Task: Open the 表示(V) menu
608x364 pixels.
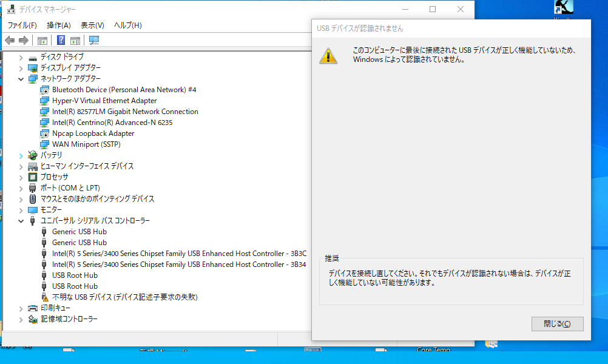Action: click(92, 25)
